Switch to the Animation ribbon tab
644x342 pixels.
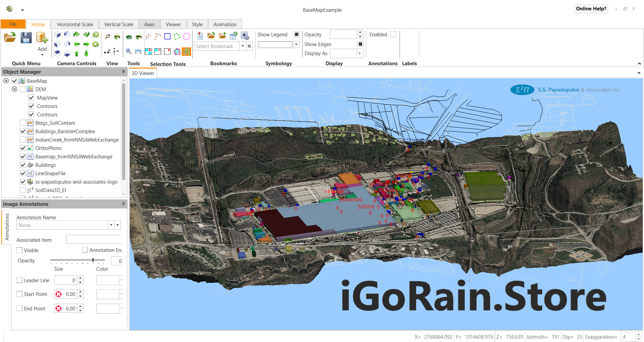pos(225,24)
